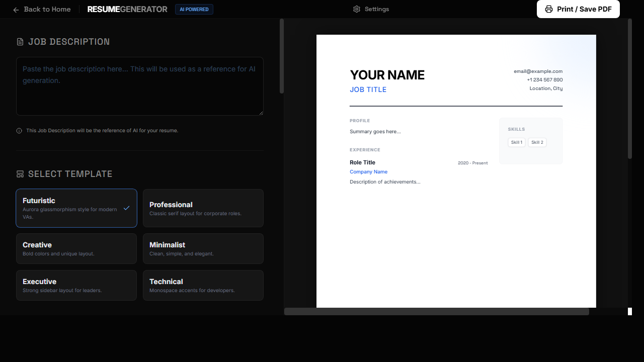Image resolution: width=644 pixels, height=362 pixels.
Task: Click inside the job description text area
Action: pos(139,86)
